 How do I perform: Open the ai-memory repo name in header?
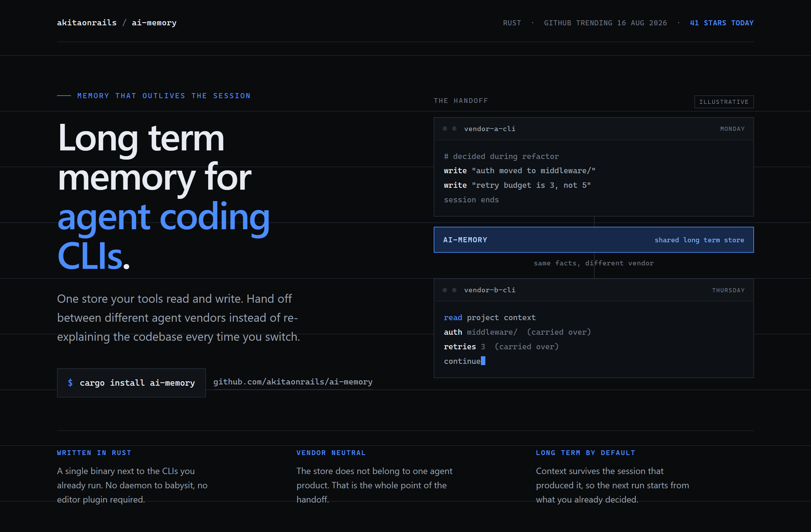154,22
